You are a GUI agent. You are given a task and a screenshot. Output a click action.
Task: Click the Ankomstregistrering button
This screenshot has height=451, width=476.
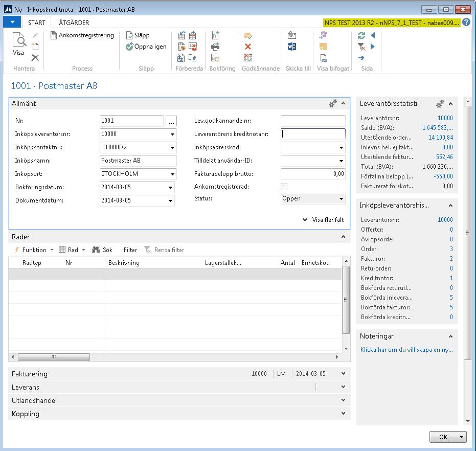coord(82,35)
